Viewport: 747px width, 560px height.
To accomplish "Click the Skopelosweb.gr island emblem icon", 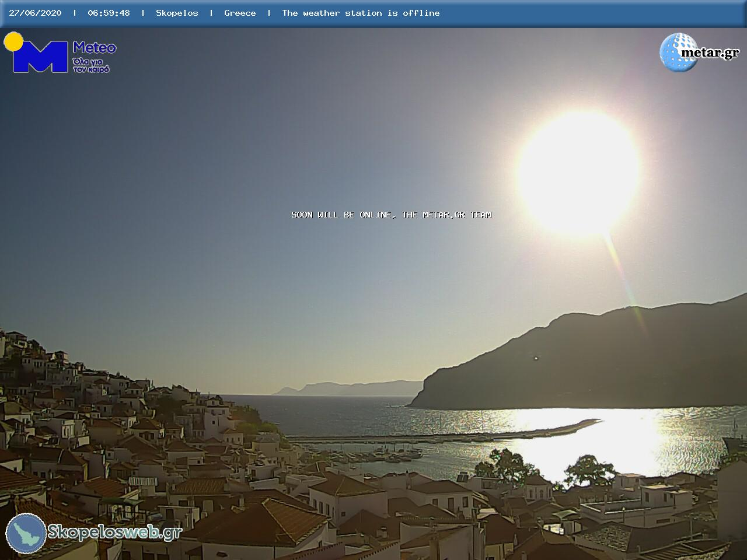I will [26, 533].
